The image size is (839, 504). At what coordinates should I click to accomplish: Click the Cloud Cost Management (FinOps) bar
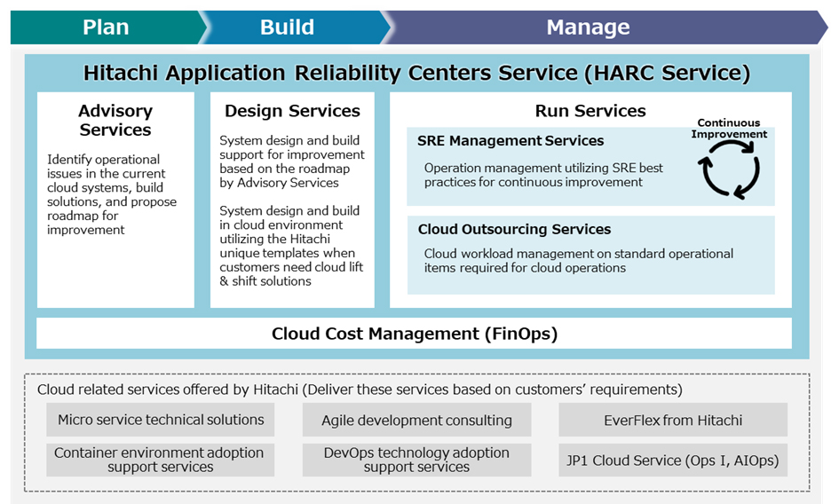pos(414,334)
